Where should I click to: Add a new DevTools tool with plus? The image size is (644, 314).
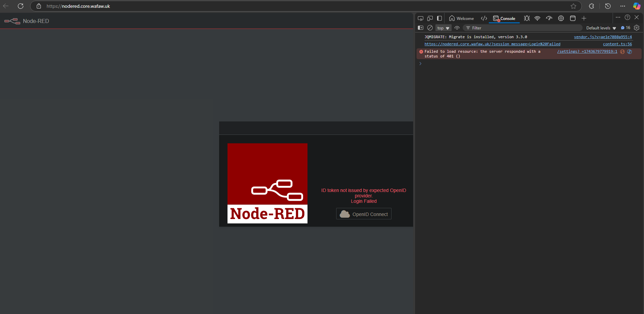(x=584, y=18)
